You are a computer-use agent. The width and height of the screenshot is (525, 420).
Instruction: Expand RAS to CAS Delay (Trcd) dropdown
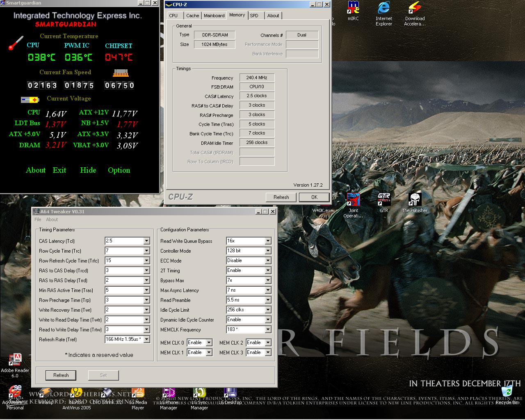(x=146, y=270)
